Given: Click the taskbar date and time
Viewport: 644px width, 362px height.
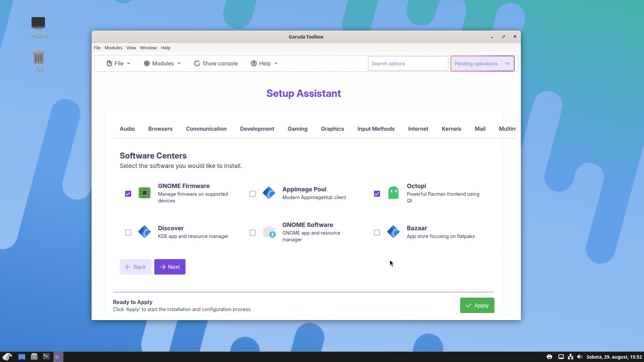Looking at the screenshot, I should pyautogui.click(x=614, y=357).
